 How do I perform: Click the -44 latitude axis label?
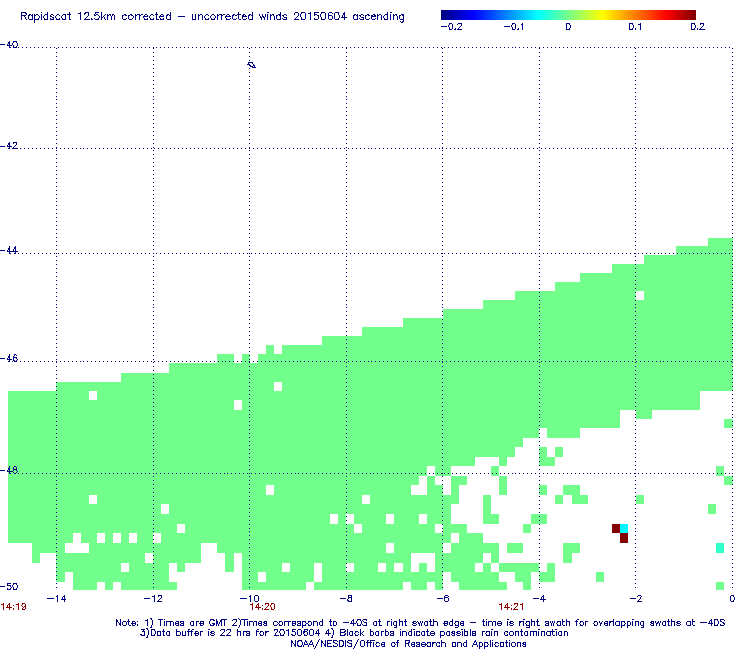coord(9,251)
